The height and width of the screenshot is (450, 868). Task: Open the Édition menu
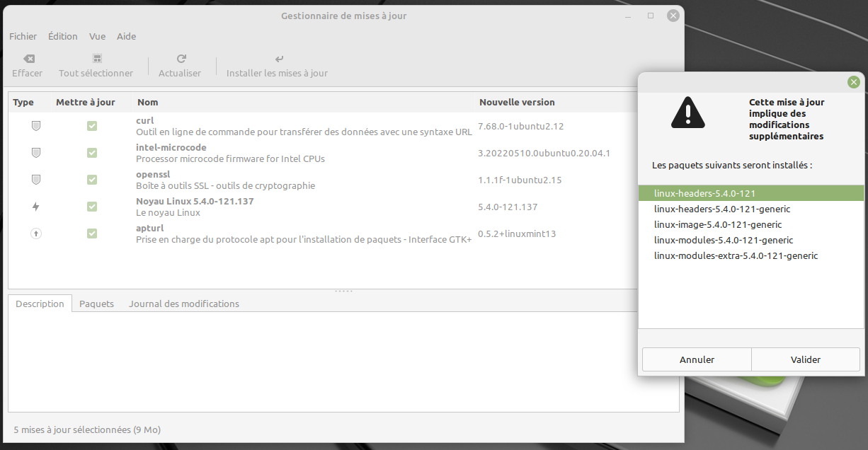pyautogui.click(x=63, y=36)
